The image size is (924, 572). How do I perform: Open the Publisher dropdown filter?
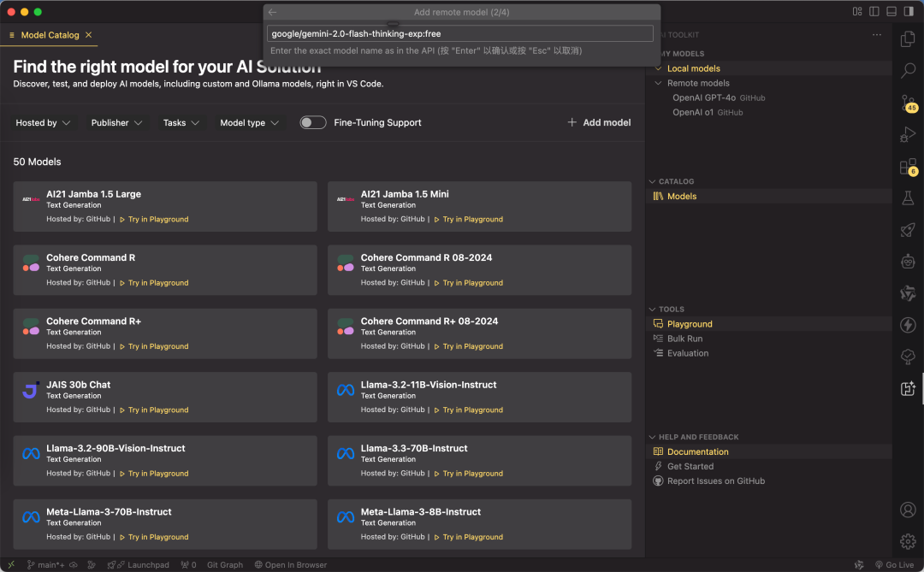[x=116, y=123]
